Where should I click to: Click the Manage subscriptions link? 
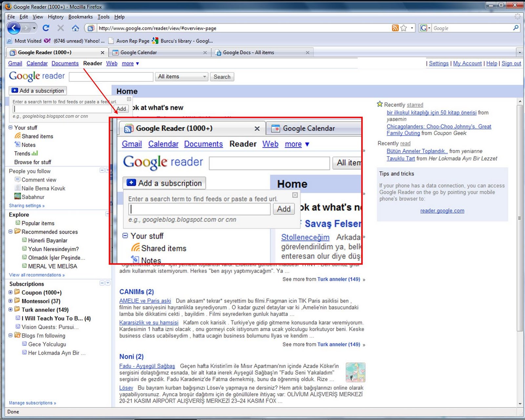tap(32, 403)
